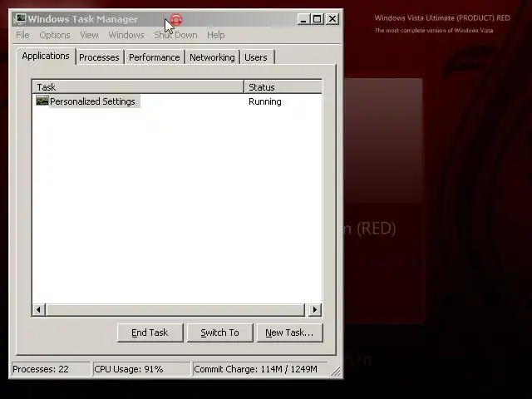532x399 pixels.
Task: Switch to the Users tab
Action: pyautogui.click(x=256, y=57)
